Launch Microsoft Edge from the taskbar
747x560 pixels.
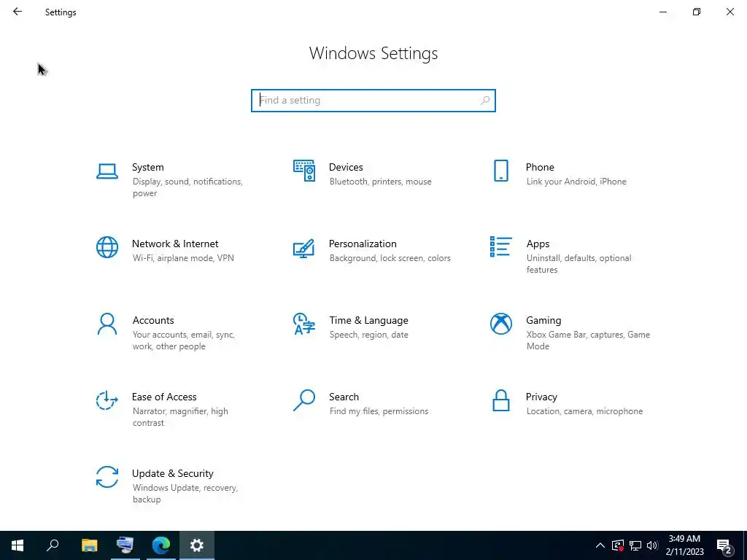[161, 545]
